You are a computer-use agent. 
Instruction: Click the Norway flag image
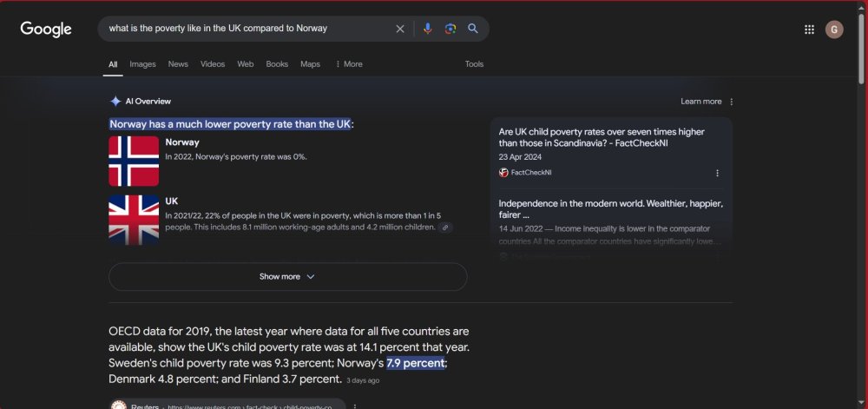(x=134, y=161)
